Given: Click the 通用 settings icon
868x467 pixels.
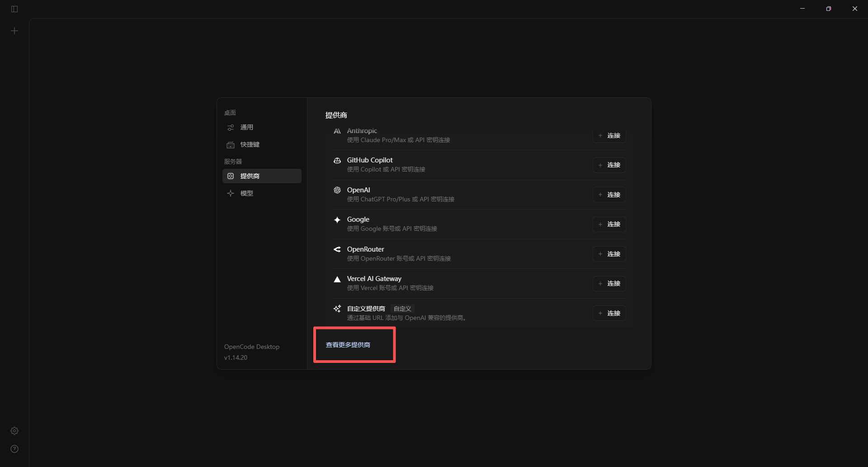Looking at the screenshot, I should [x=231, y=128].
